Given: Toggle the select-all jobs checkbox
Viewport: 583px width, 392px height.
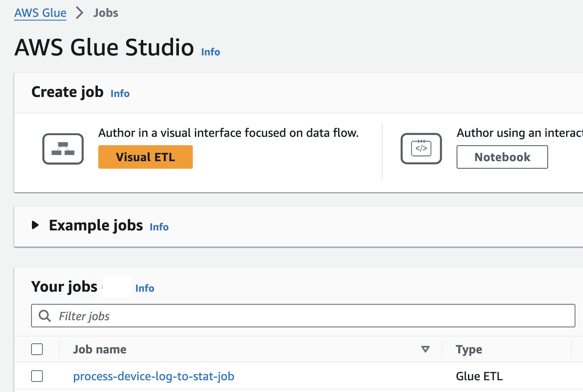Looking at the screenshot, I should [37, 349].
